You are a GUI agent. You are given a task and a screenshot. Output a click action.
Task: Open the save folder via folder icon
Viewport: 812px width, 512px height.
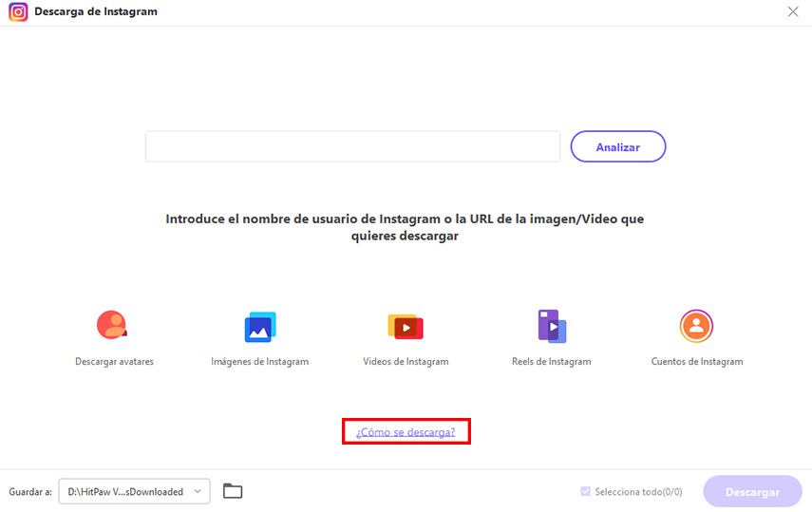(233, 491)
